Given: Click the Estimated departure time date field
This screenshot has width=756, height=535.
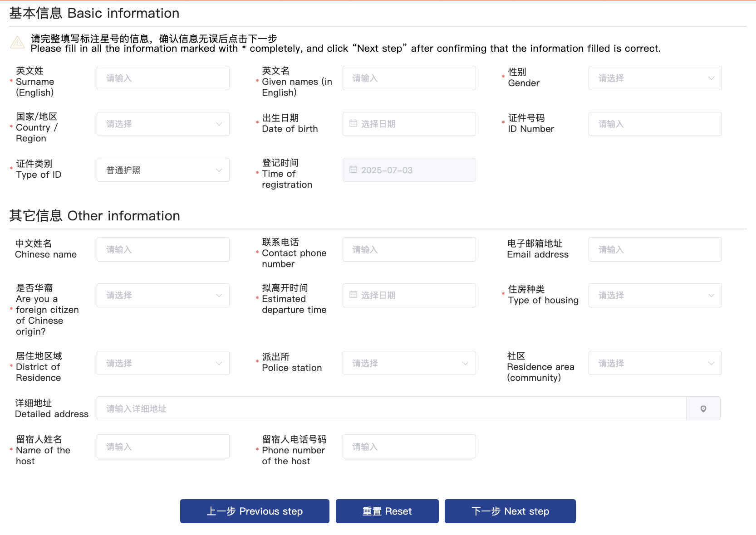Looking at the screenshot, I should pos(409,295).
